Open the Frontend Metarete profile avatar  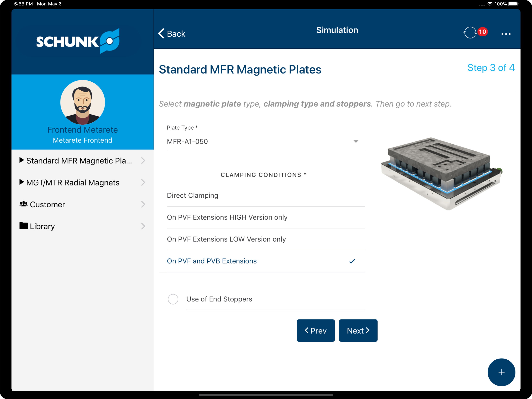[x=83, y=102]
